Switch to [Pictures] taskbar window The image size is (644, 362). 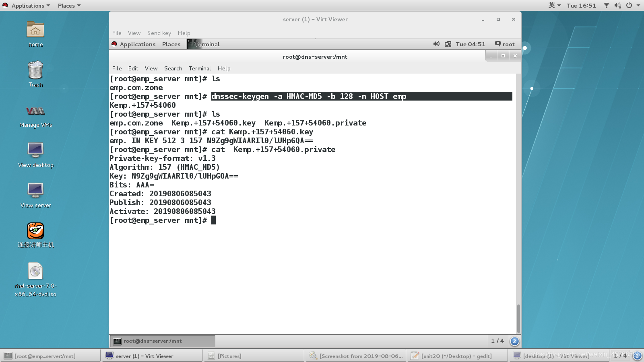pos(254,356)
